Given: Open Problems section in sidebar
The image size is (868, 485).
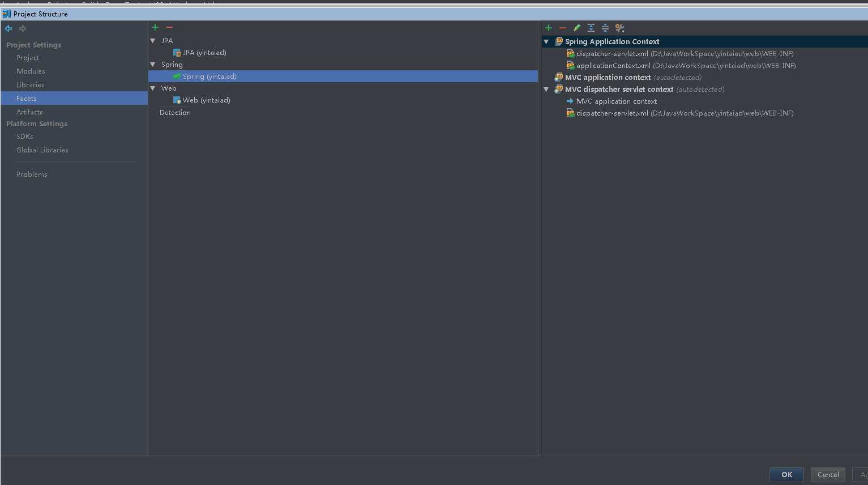Looking at the screenshot, I should (x=32, y=175).
